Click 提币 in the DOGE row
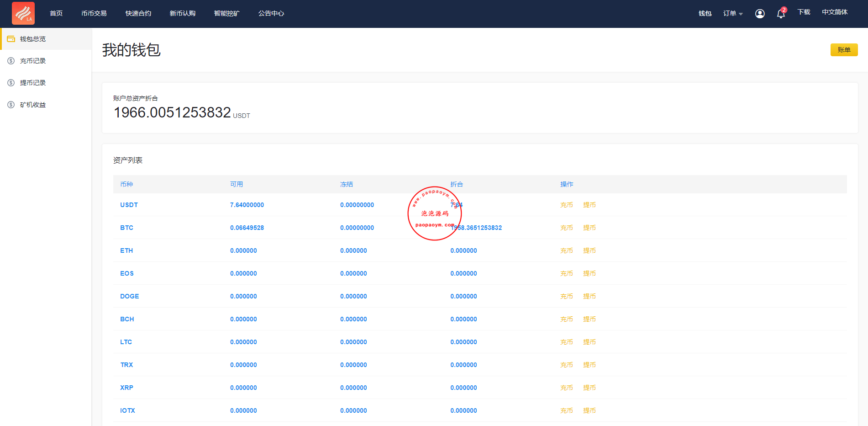868x426 pixels. 589,296
